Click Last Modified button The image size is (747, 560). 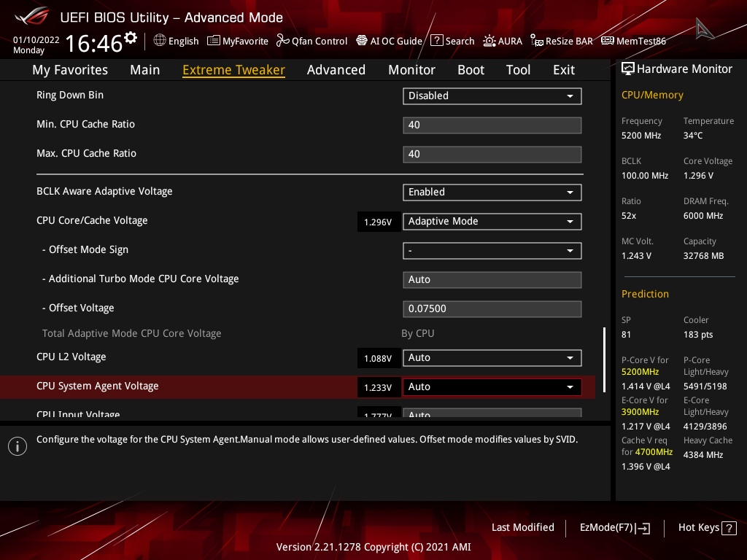[522, 528]
